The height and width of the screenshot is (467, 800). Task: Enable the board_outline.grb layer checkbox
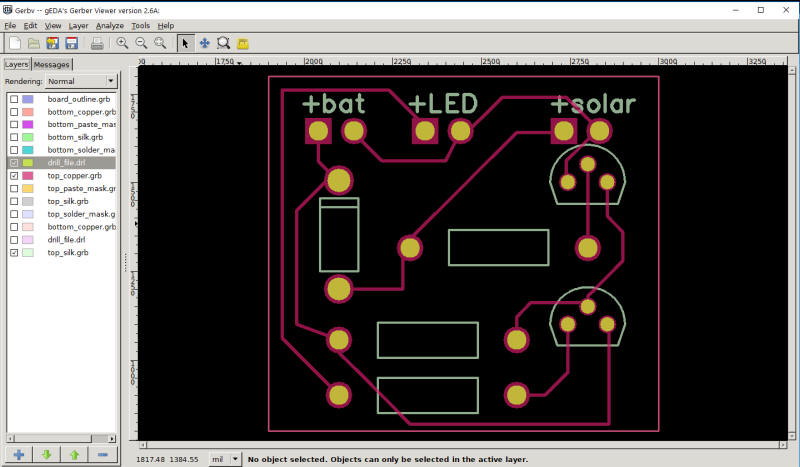(x=13, y=100)
